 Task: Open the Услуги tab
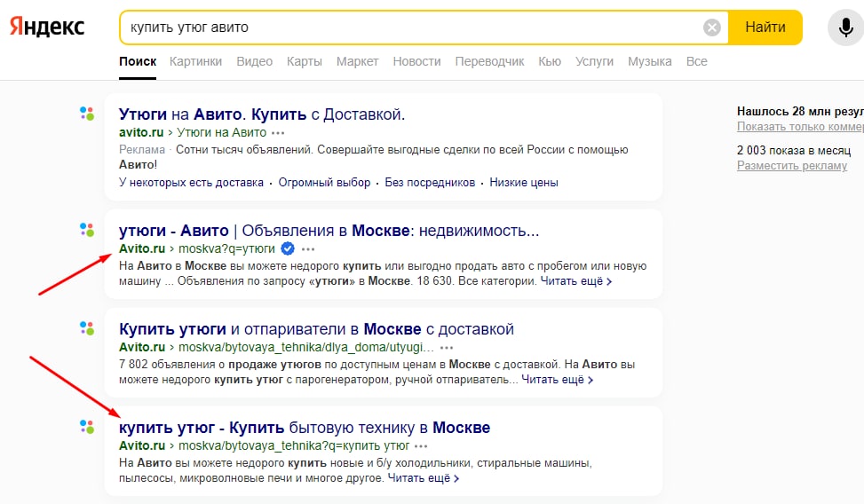(594, 61)
